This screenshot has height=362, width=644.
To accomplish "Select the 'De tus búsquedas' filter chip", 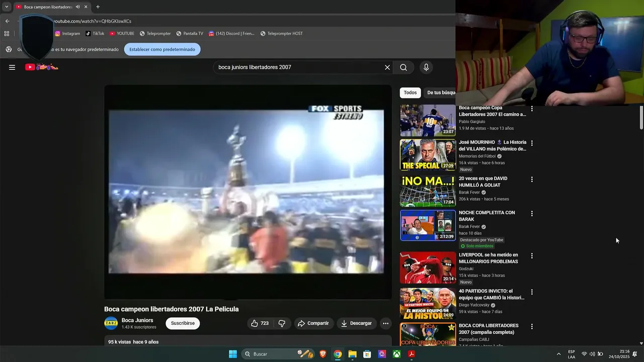I will [441, 93].
